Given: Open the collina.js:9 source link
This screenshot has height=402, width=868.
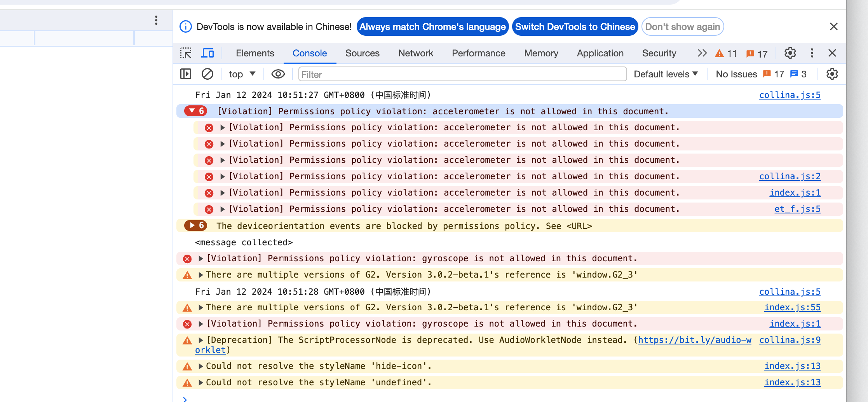Looking at the screenshot, I should tap(790, 340).
